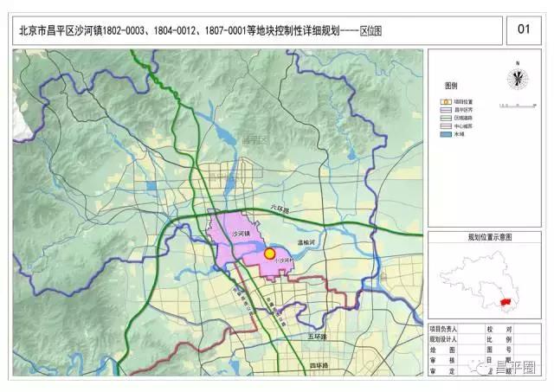The image size is (554, 392).
Task: Click the 六环路 road label
Action: pyautogui.click(x=280, y=209)
